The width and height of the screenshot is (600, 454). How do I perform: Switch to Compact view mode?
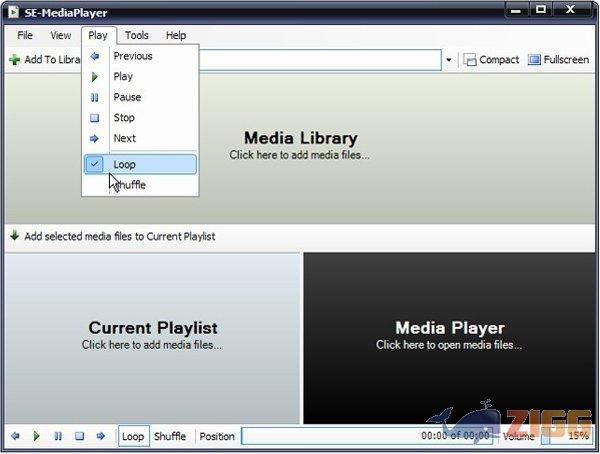[491, 60]
